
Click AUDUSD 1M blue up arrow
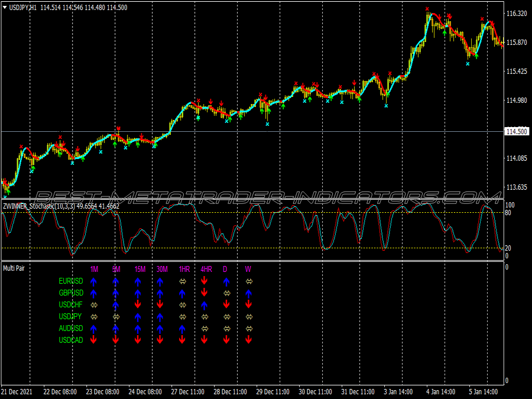(x=93, y=329)
